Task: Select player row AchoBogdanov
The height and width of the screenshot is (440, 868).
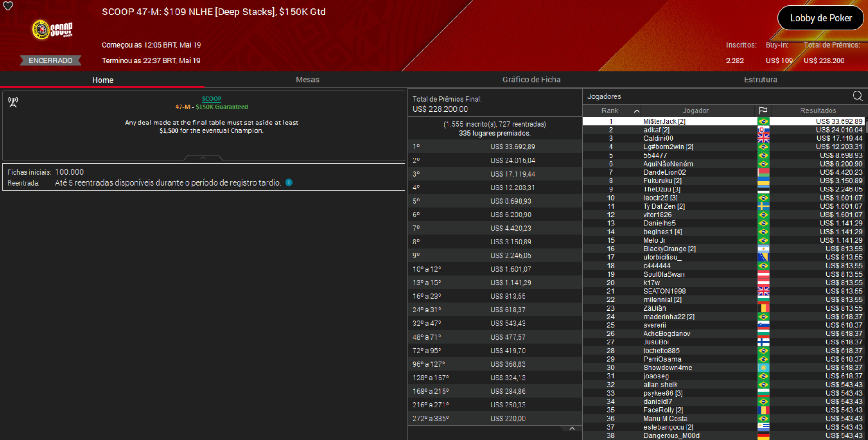Action: (723, 334)
